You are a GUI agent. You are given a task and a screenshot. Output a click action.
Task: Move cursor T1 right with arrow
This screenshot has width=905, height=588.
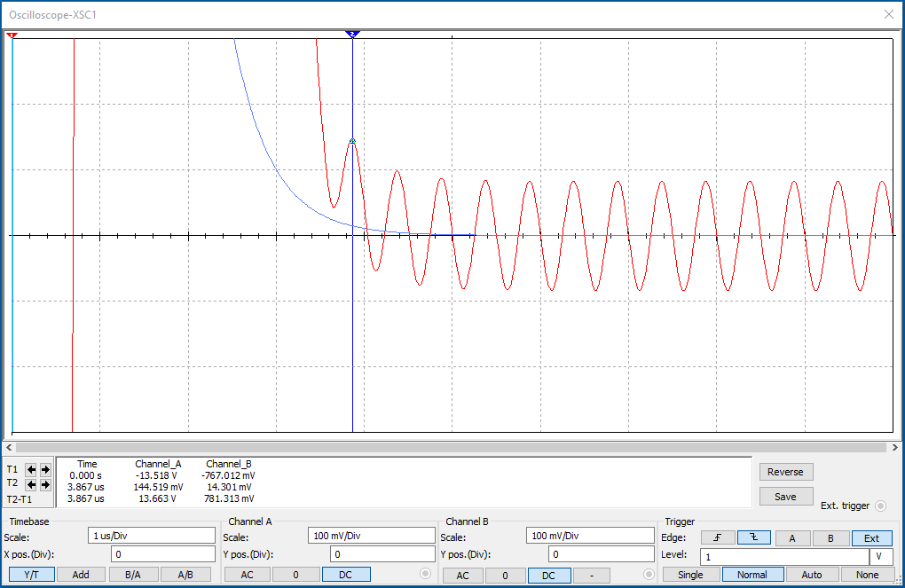coord(45,469)
